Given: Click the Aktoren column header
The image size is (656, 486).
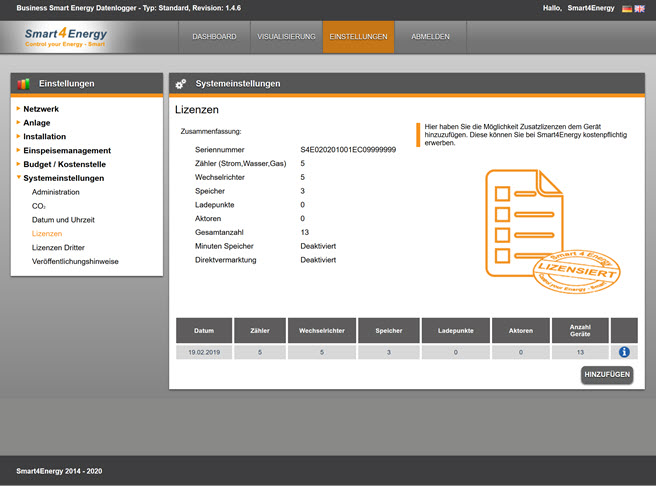Looking at the screenshot, I should point(521,330).
